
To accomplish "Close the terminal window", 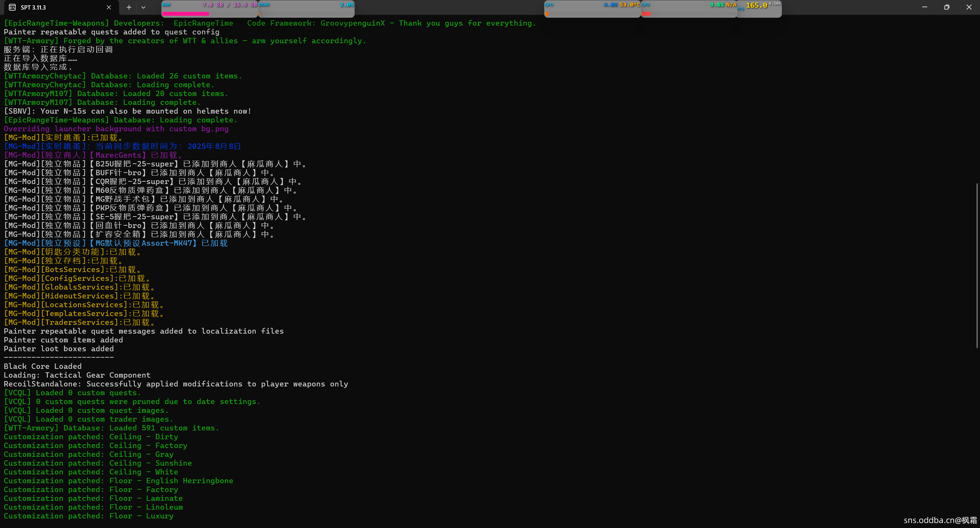I will 969,7.
